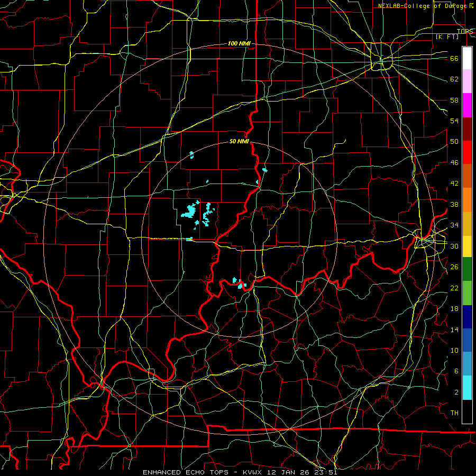The width and height of the screenshot is (476, 476).
Task: Click the medium blue 18 K FT swatch
Action: point(467,340)
